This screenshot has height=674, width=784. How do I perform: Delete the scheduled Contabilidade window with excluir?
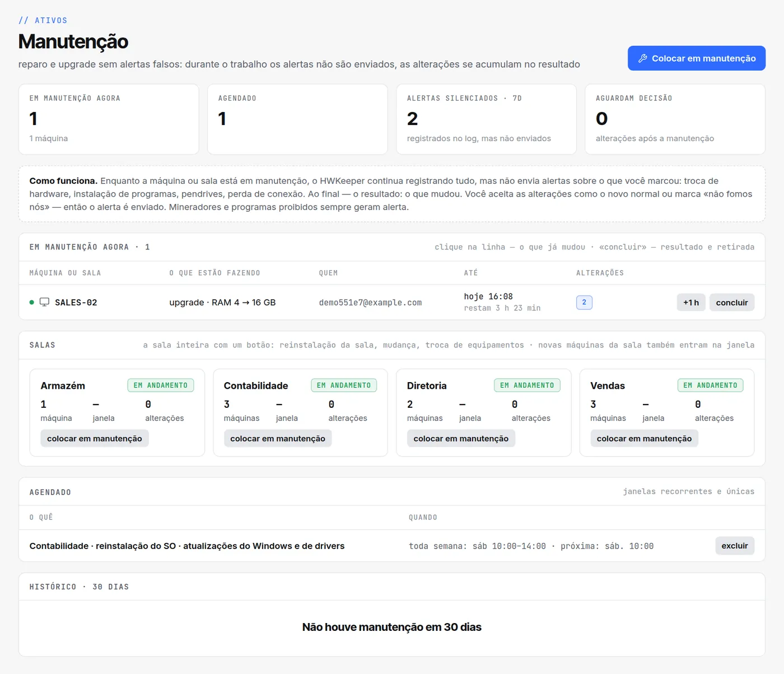tap(735, 546)
